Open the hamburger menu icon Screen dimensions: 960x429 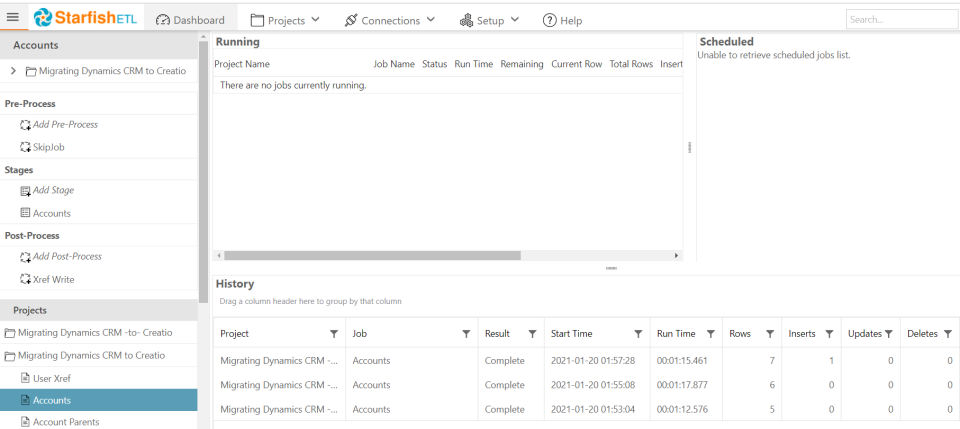(x=13, y=18)
